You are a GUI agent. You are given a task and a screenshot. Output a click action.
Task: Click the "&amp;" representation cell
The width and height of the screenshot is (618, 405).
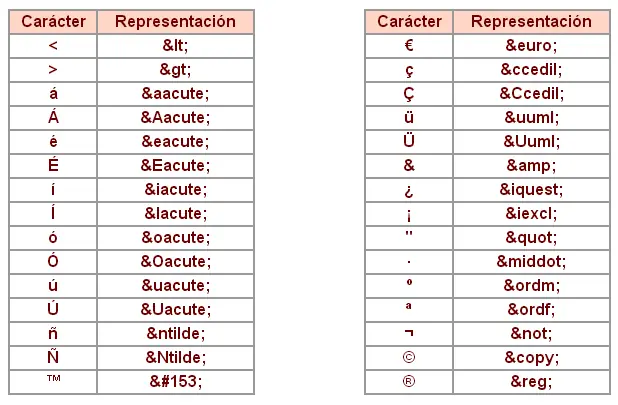(531, 165)
